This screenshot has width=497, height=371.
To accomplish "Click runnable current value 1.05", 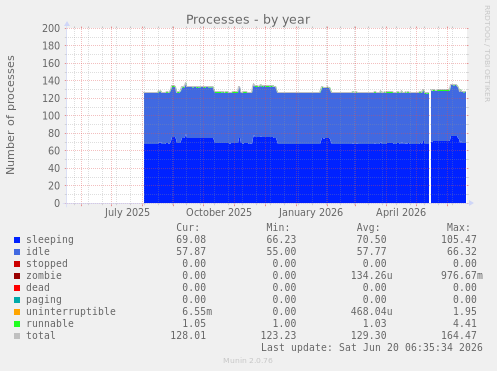I will tap(194, 324).
